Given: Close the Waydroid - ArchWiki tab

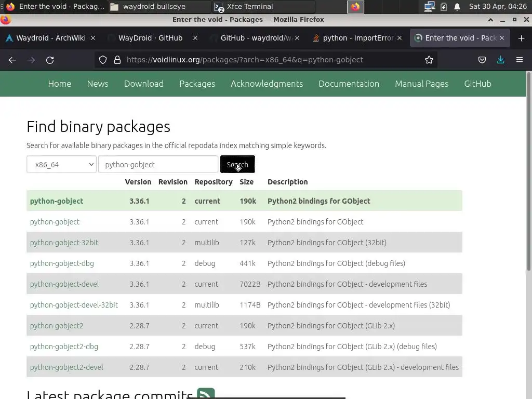Looking at the screenshot, I should (x=93, y=38).
